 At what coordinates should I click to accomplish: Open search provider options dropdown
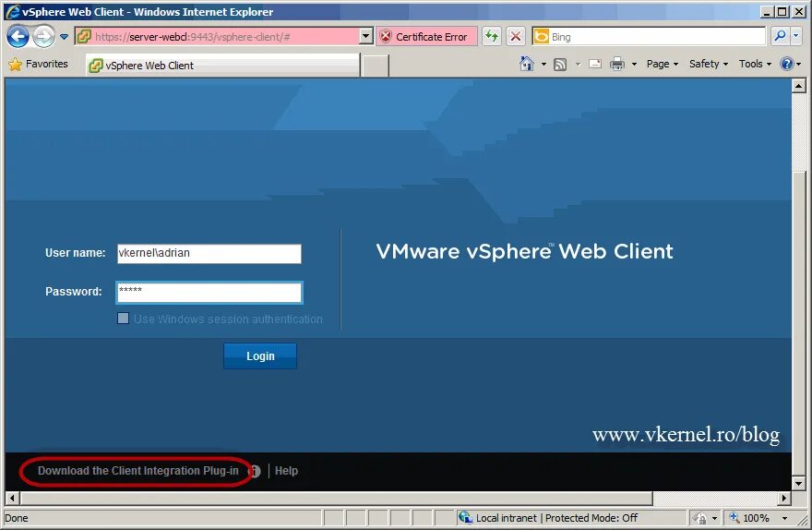pos(796,37)
